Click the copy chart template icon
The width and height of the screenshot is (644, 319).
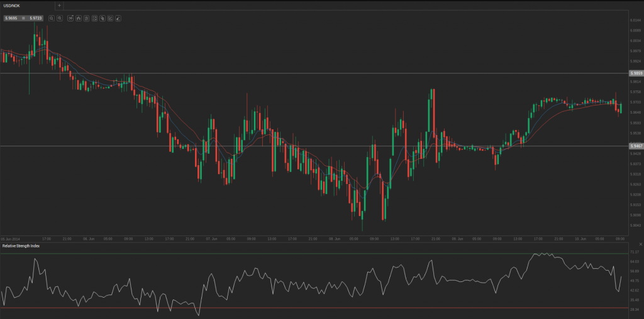pos(102,18)
